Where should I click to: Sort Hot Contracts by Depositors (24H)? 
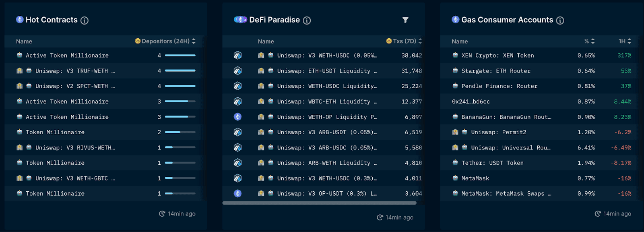(194, 41)
